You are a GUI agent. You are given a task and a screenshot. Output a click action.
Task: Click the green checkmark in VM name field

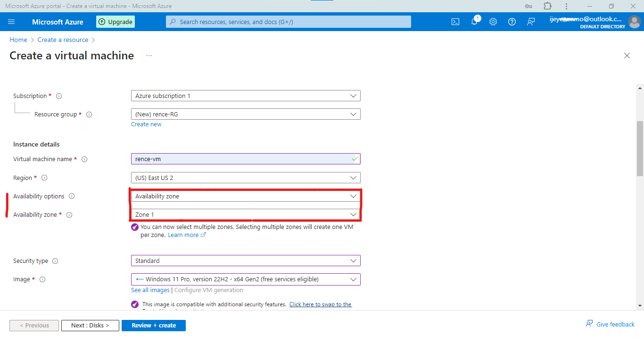pos(355,159)
